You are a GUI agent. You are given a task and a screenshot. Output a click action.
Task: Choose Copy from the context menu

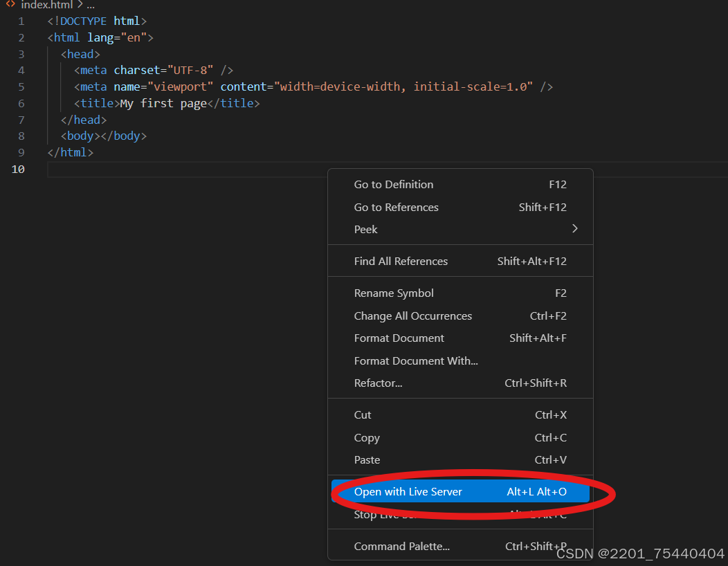[x=460, y=437]
